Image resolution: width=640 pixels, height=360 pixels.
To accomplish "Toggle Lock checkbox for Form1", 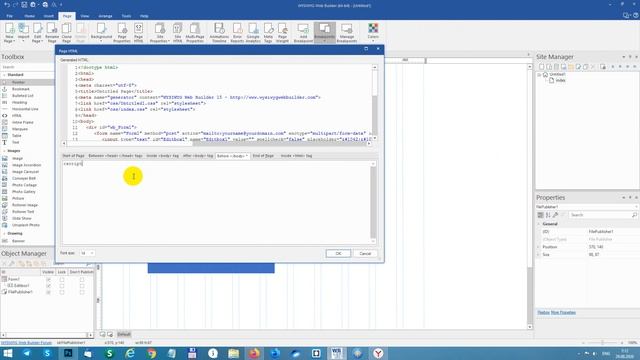I will coord(62,280).
